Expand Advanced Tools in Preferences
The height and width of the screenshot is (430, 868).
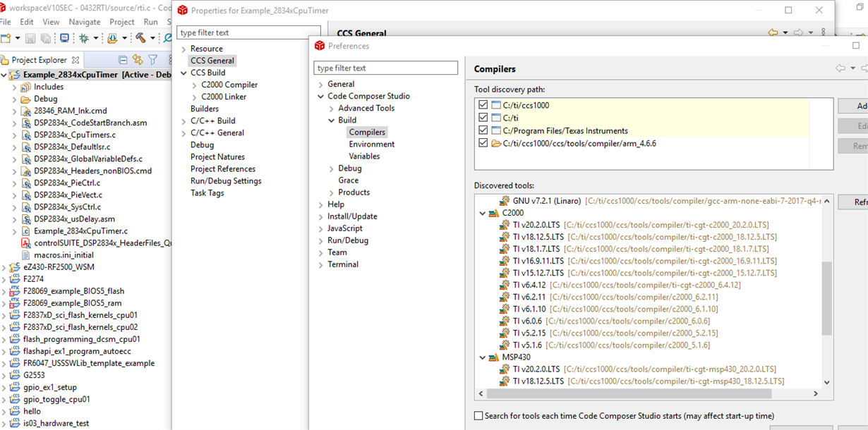tap(332, 108)
